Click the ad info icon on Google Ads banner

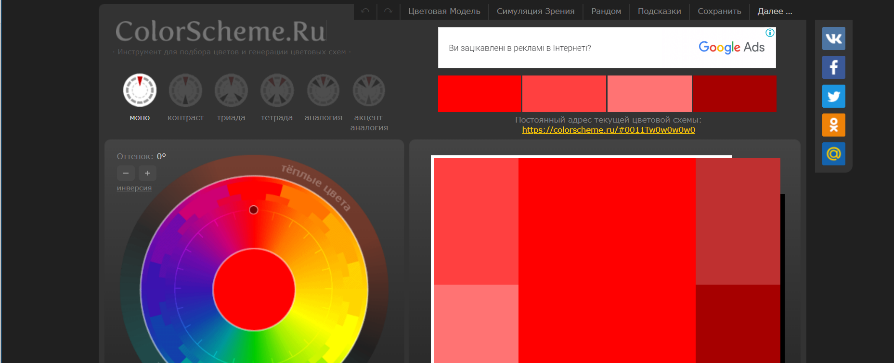coord(770,33)
